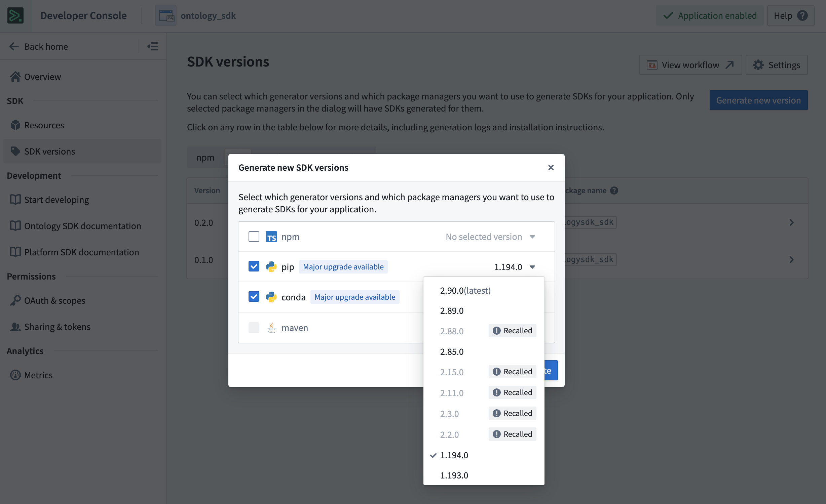Open the Metrics analytics page

point(38,375)
